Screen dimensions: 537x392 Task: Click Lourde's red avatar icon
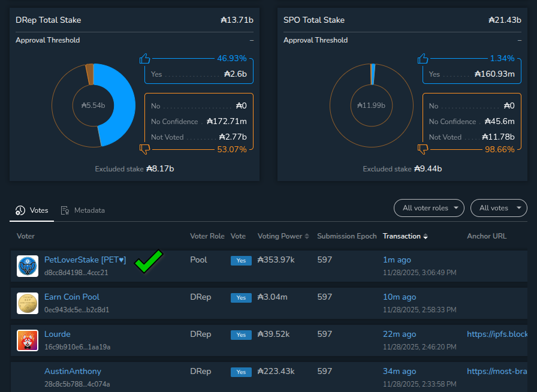tap(26, 340)
